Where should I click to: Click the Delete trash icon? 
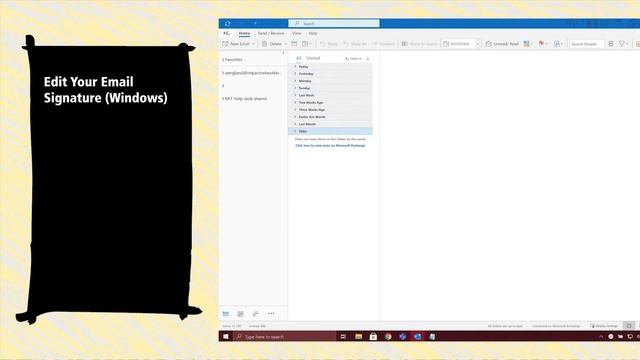pyautogui.click(x=264, y=44)
